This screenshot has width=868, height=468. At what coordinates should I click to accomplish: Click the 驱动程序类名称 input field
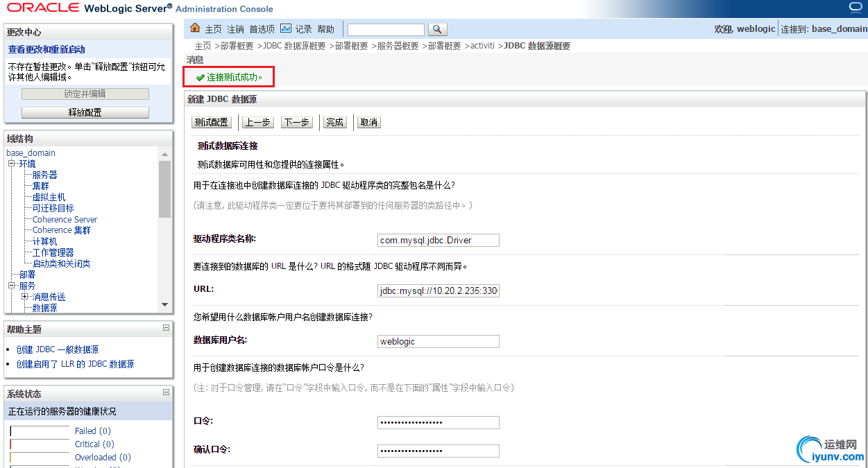tap(439, 241)
